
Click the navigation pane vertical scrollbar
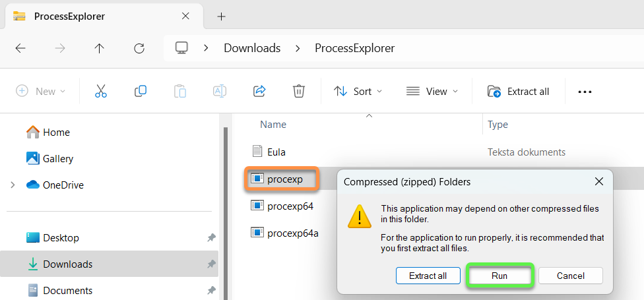coord(224,214)
